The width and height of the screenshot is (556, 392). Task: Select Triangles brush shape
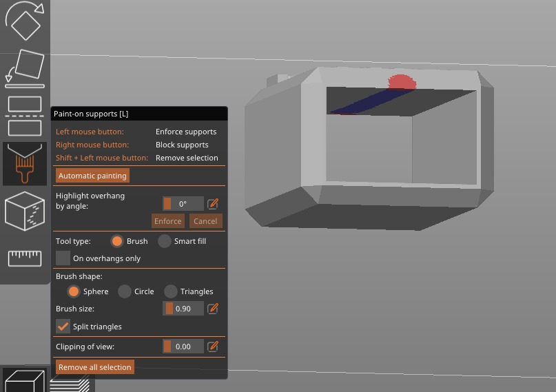(x=171, y=291)
